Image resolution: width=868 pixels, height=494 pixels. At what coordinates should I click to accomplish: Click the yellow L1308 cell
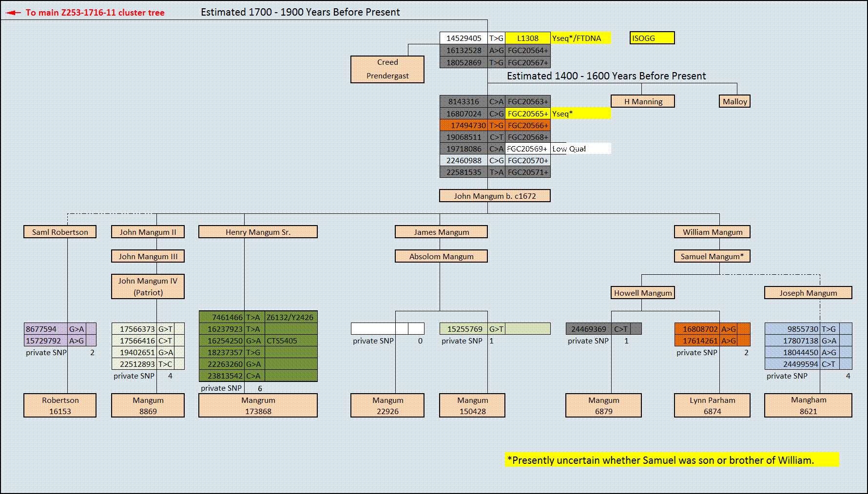(527, 38)
